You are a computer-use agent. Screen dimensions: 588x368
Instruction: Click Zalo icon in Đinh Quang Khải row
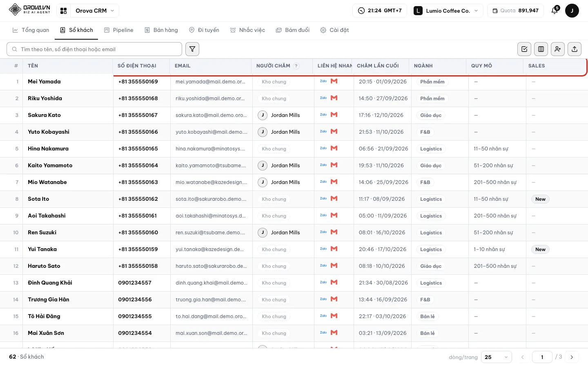[x=323, y=282]
